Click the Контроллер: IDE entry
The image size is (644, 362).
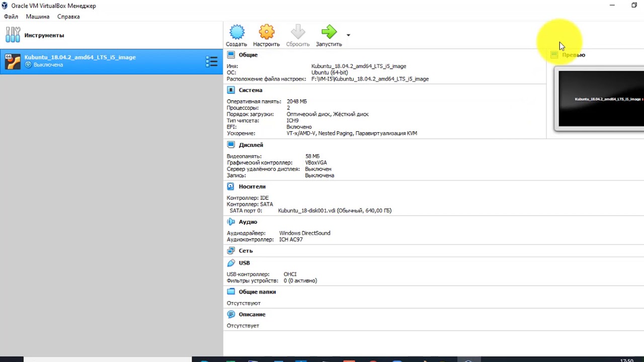coord(248,198)
